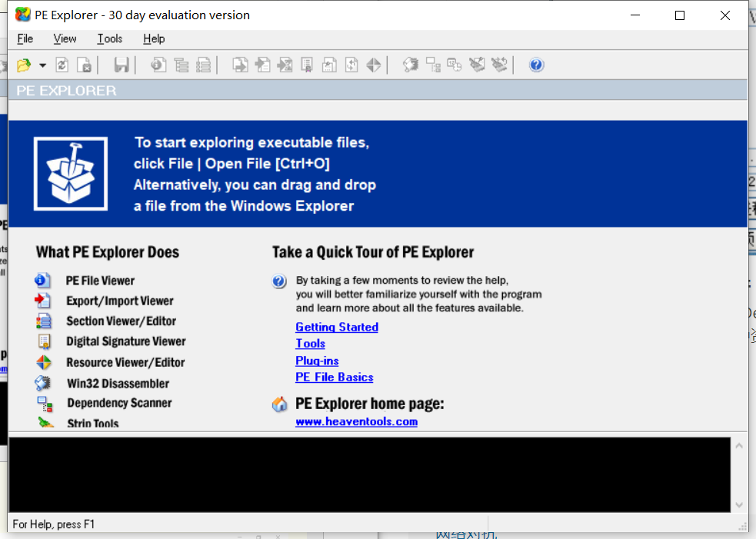
Task: Click the icon beside Digital Signature Viewer
Action: pyautogui.click(x=44, y=341)
